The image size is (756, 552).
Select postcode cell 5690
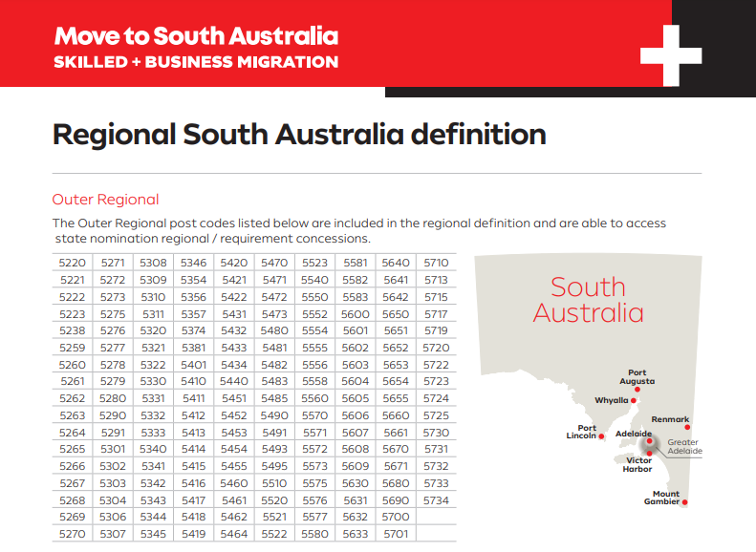396,500
